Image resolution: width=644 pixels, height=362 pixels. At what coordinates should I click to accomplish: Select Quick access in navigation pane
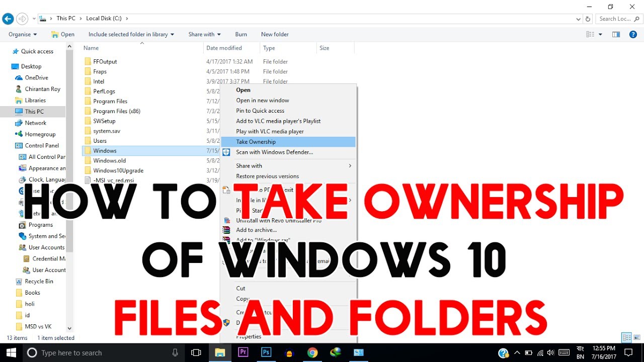[x=37, y=51]
